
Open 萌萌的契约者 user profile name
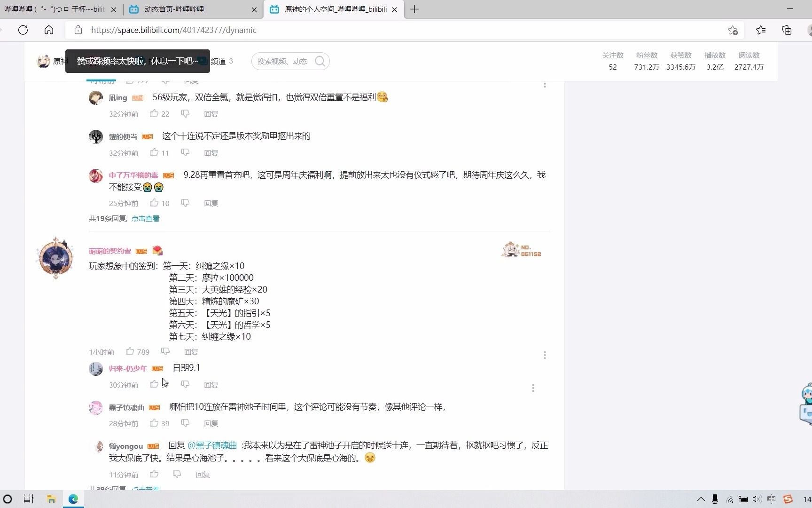point(110,251)
